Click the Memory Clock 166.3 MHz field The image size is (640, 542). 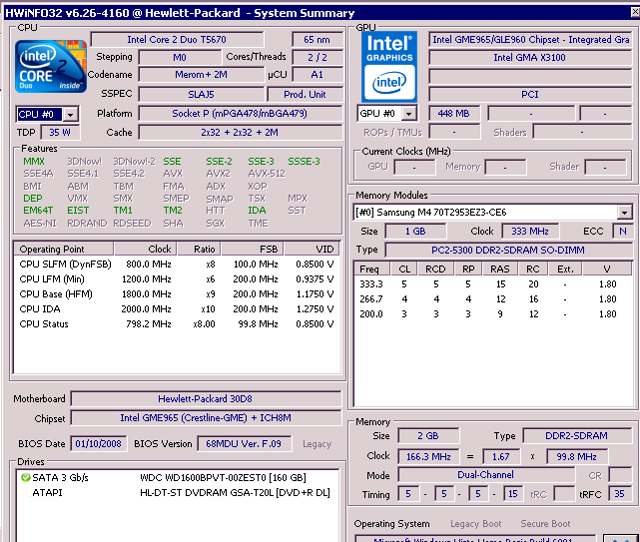click(x=428, y=457)
